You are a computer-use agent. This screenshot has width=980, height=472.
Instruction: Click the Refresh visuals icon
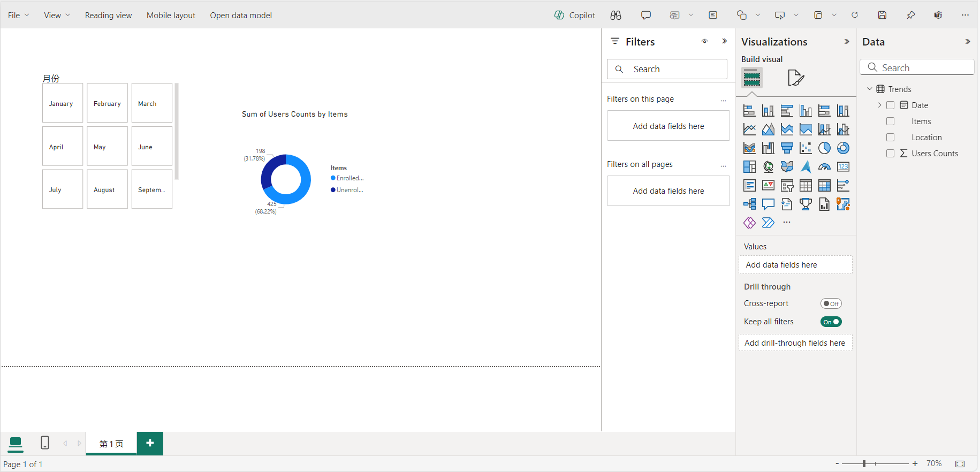coord(855,15)
